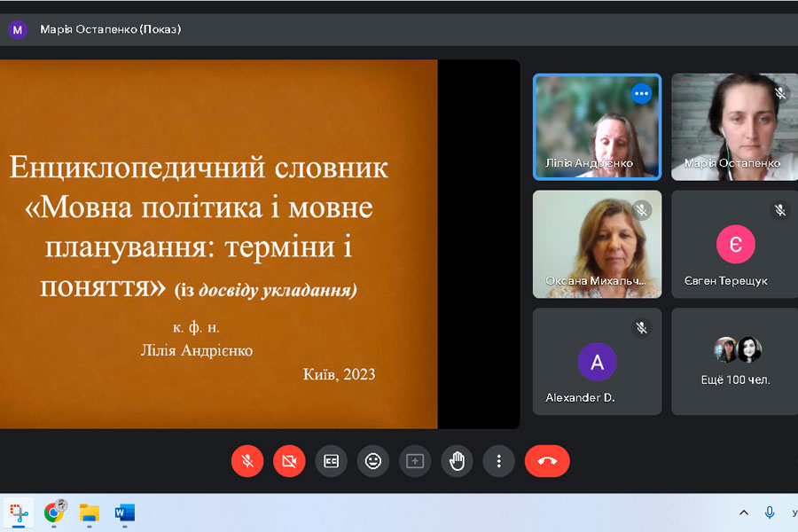Open the emoji reactions button

pos(373,461)
